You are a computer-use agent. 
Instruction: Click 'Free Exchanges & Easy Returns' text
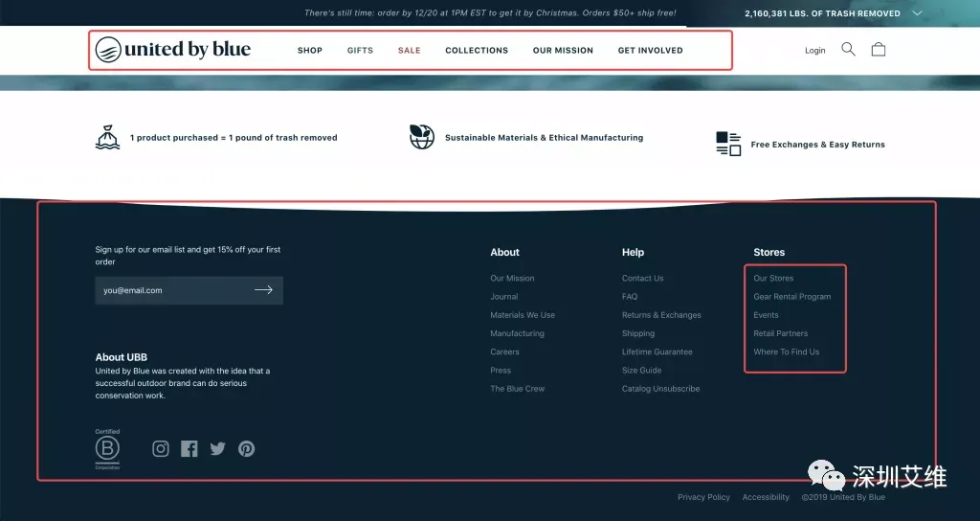click(817, 145)
